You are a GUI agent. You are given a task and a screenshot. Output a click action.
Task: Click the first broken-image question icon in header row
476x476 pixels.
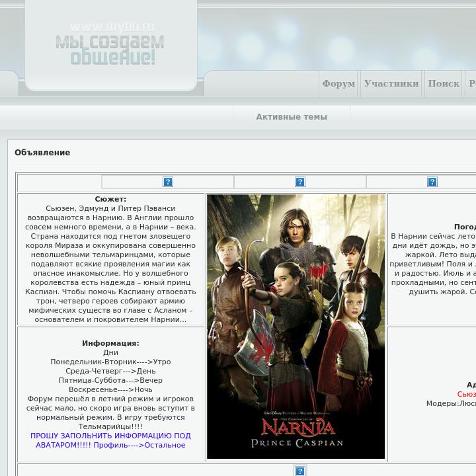click(x=168, y=182)
